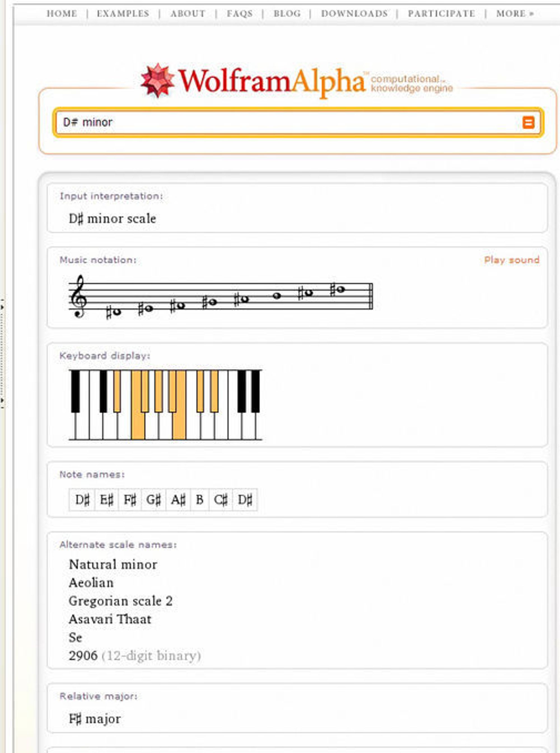
Task: Open the EXAMPLES page
Action: click(123, 13)
